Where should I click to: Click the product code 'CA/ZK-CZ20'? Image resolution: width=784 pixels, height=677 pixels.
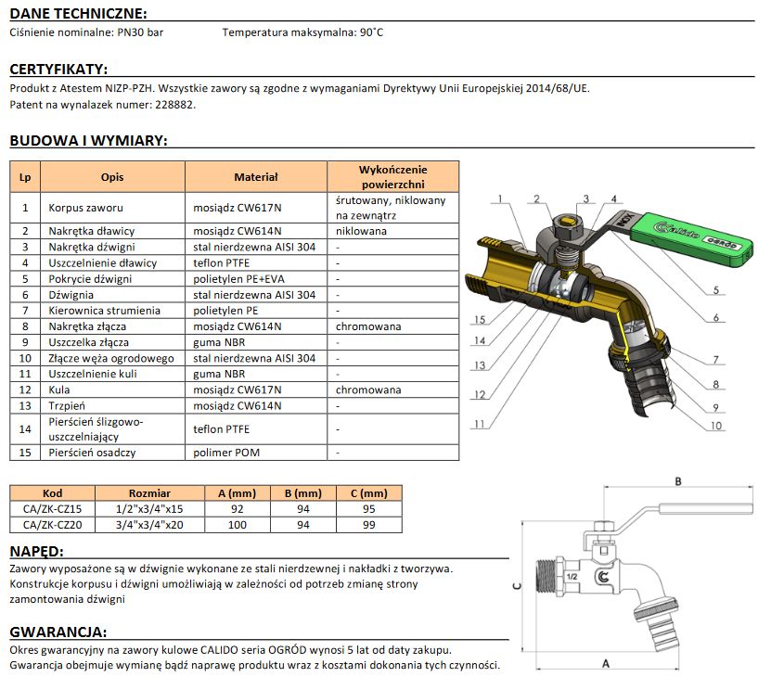coord(53,525)
